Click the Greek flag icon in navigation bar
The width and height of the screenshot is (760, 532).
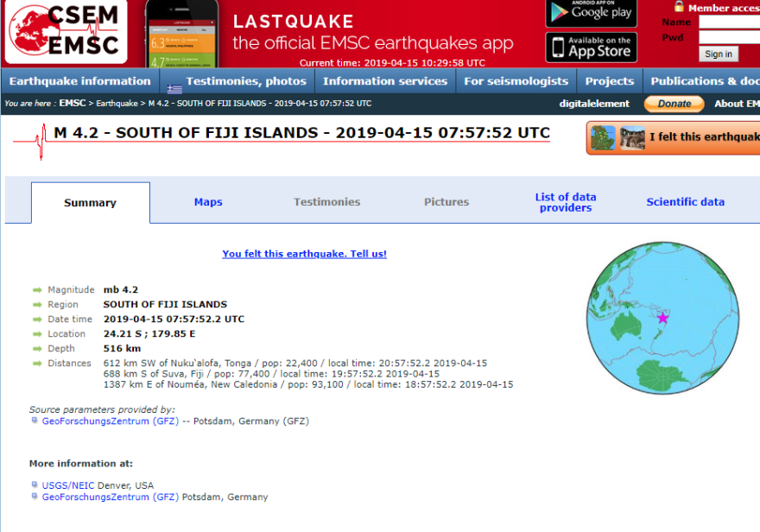(174, 88)
